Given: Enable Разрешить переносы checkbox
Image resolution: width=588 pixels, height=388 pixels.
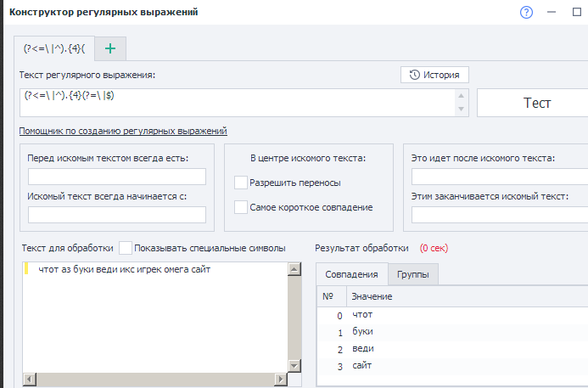Looking at the screenshot, I should (x=241, y=183).
